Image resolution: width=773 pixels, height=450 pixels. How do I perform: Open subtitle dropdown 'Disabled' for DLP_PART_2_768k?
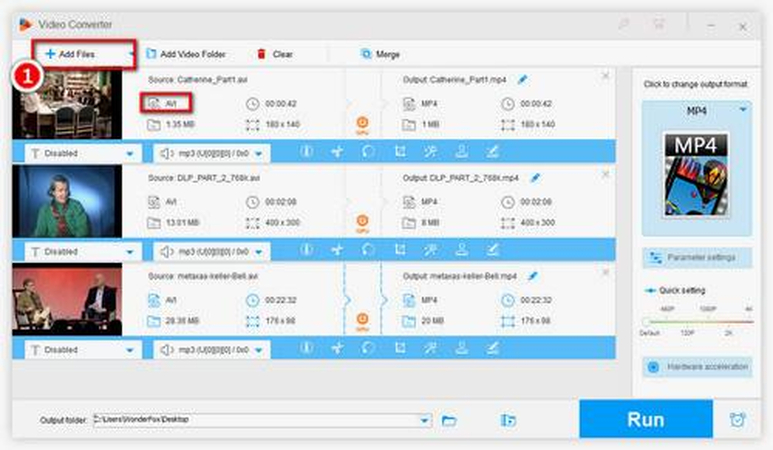83,251
